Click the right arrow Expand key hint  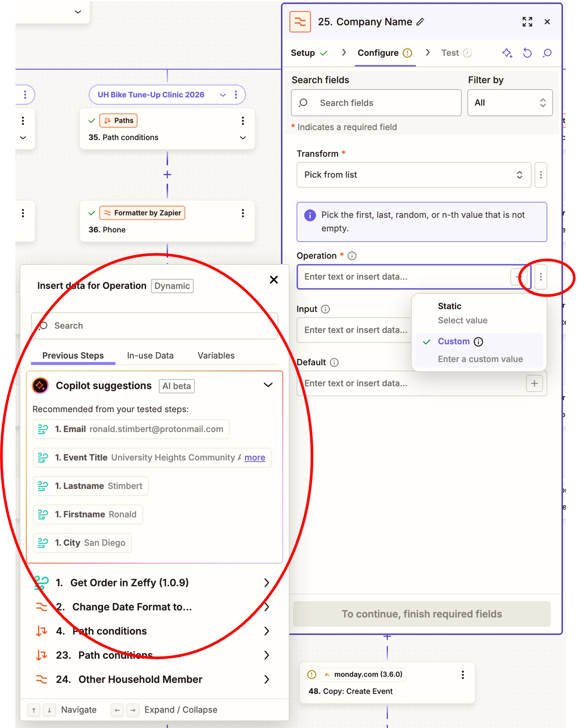tap(133, 710)
